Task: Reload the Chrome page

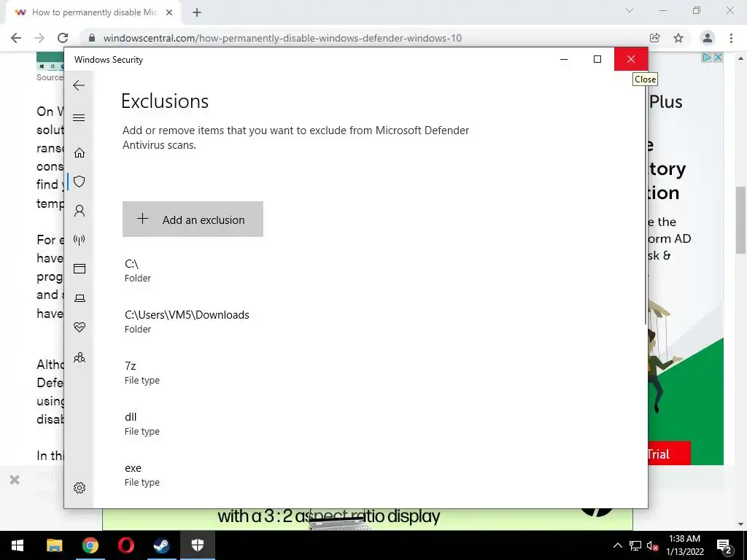Action: pos(63,38)
